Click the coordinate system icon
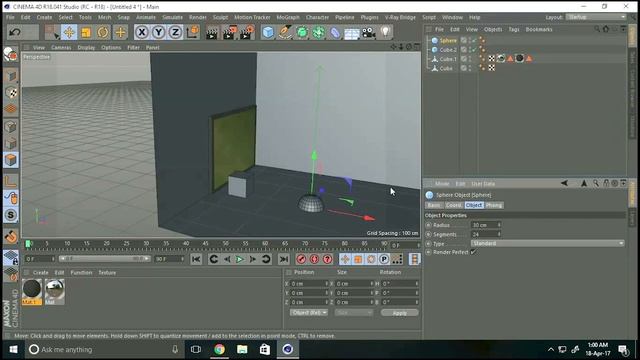The image size is (640, 360). (x=193, y=32)
